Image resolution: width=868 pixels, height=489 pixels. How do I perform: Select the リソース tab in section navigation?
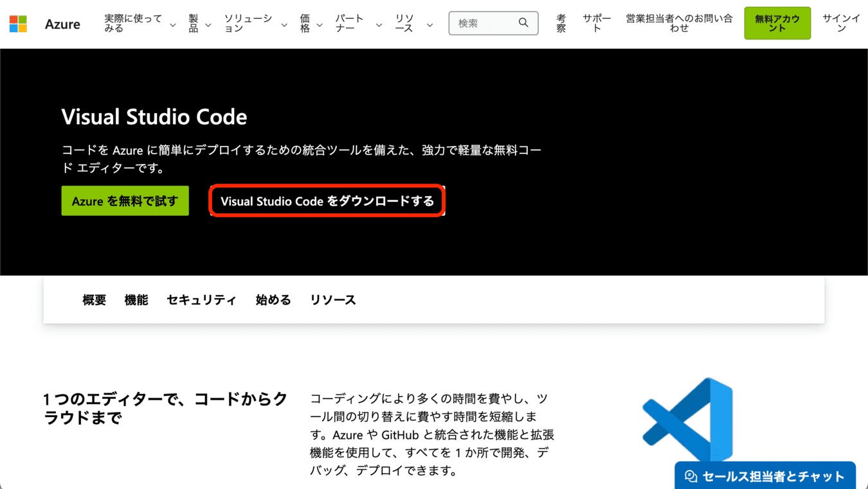pyautogui.click(x=333, y=300)
